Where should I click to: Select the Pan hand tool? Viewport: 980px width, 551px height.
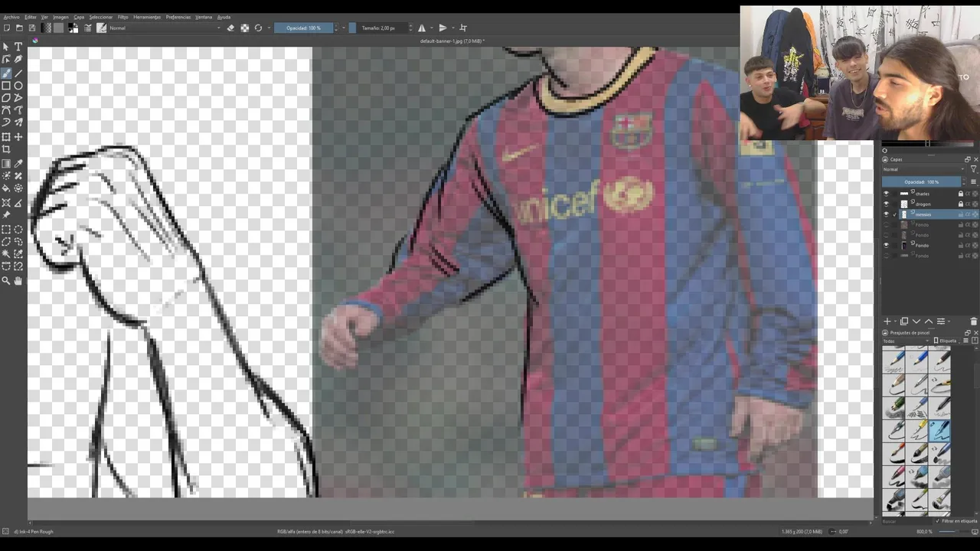point(18,281)
